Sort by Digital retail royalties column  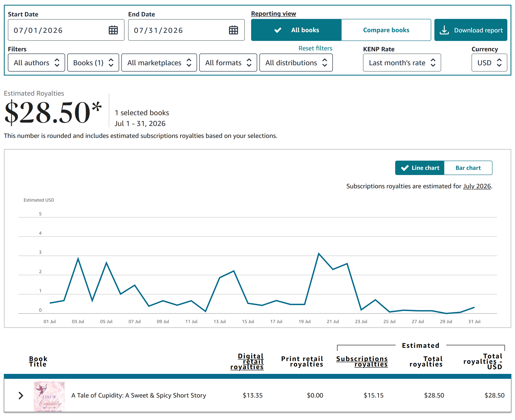(247, 362)
